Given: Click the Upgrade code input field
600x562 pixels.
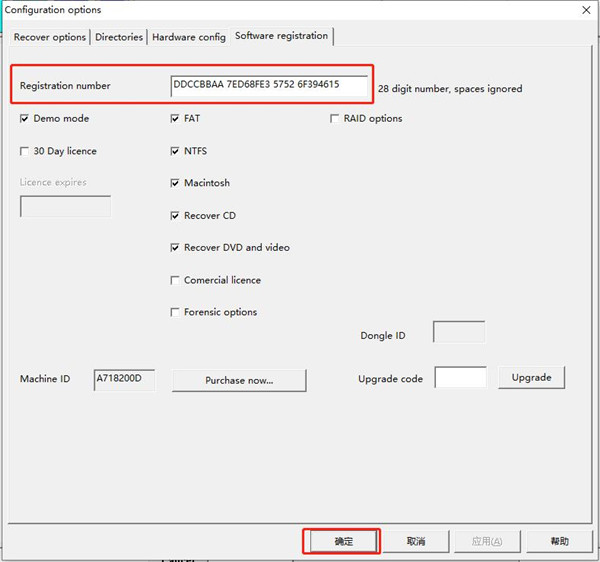Looking at the screenshot, I should pos(461,378).
